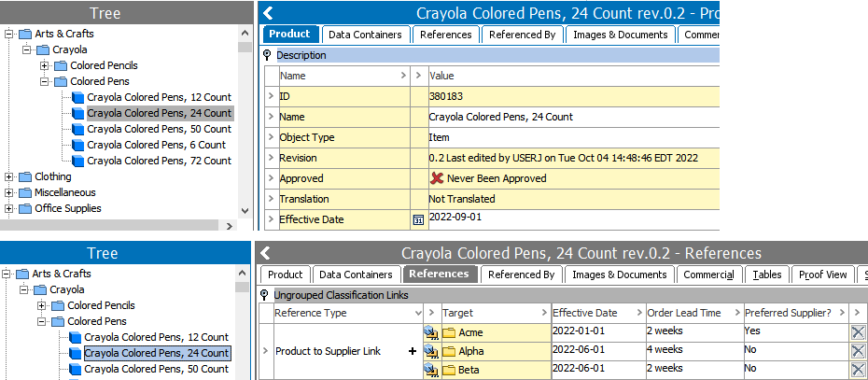
Task: Click the ID value 380183
Action: tap(445, 96)
